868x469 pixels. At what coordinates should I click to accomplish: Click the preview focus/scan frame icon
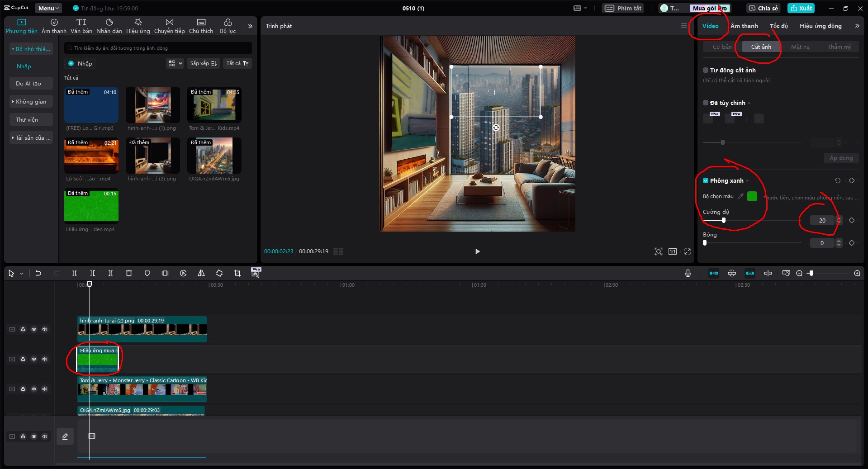point(659,251)
